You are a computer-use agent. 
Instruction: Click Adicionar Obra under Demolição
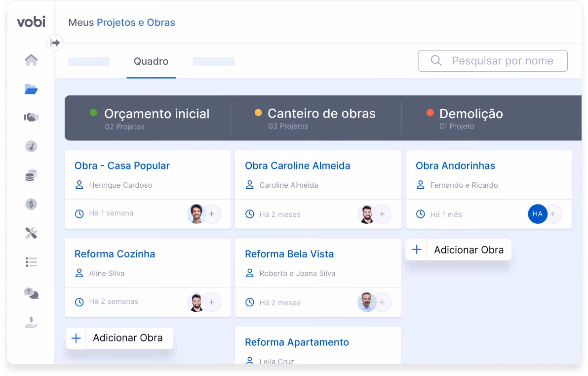coord(458,250)
